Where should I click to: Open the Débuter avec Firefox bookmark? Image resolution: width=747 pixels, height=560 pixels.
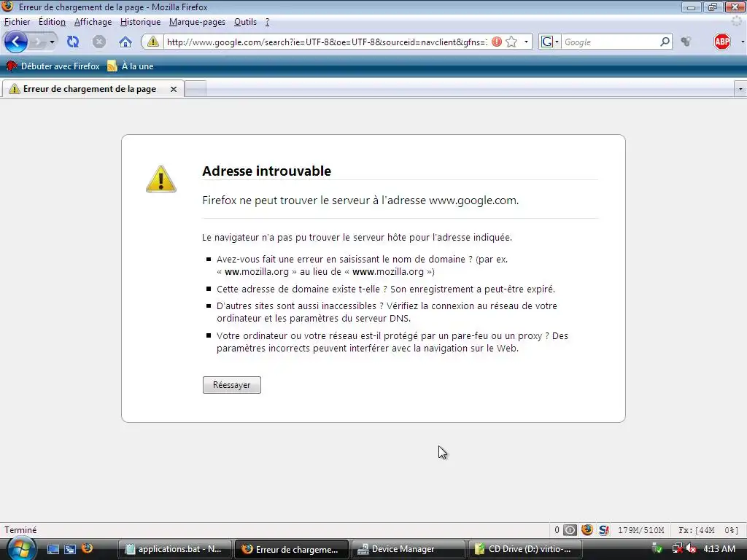click(x=53, y=66)
